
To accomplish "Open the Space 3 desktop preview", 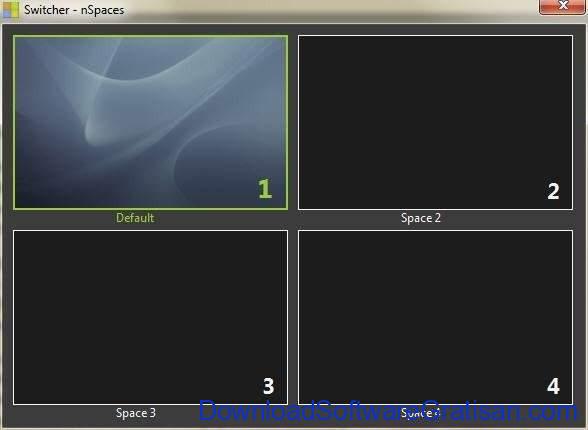I will click(151, 318).
